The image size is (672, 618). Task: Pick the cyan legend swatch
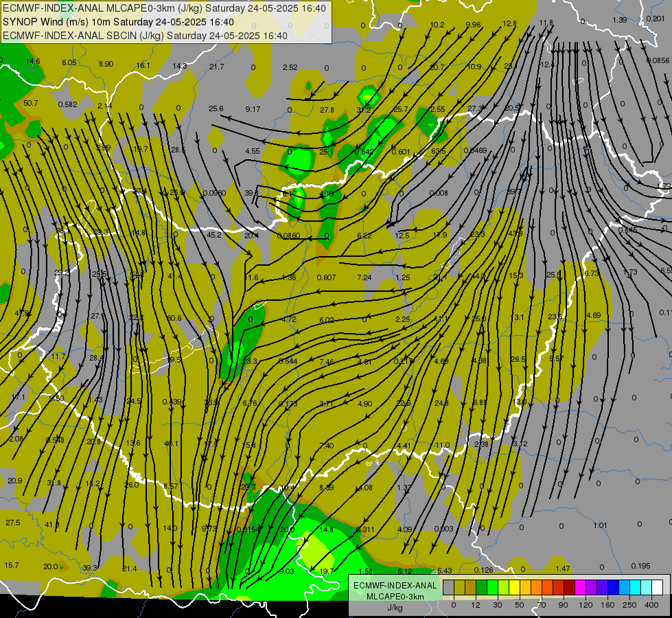pyautogui.click(x=635, y=588)
